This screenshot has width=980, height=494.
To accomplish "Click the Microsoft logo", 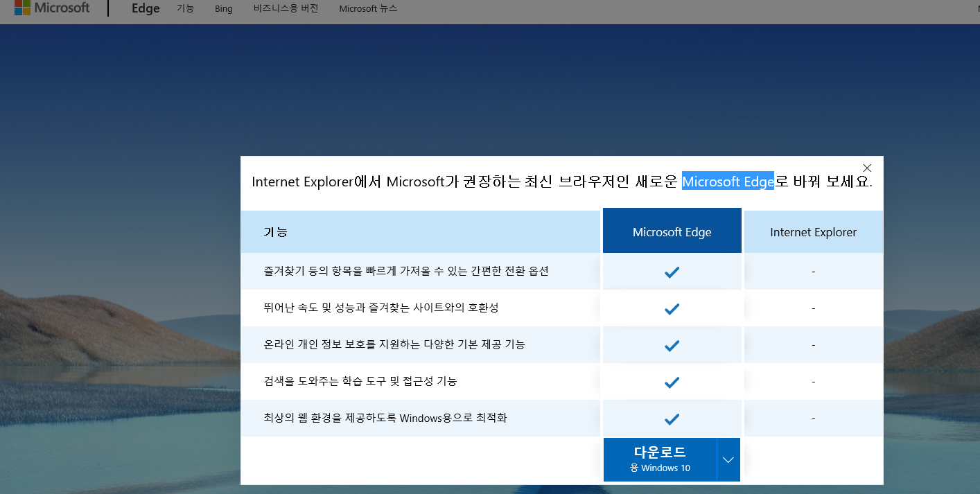I will coord(52,8).
